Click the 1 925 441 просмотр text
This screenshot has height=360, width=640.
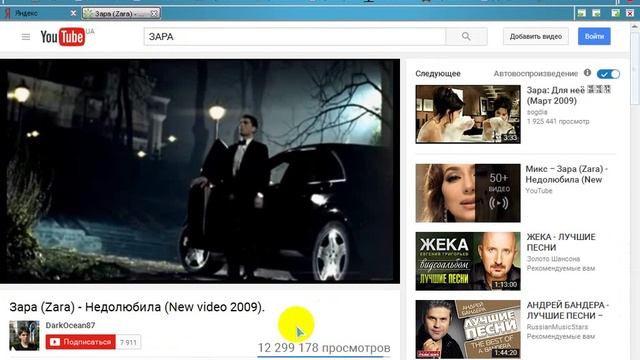coord(558,121)
